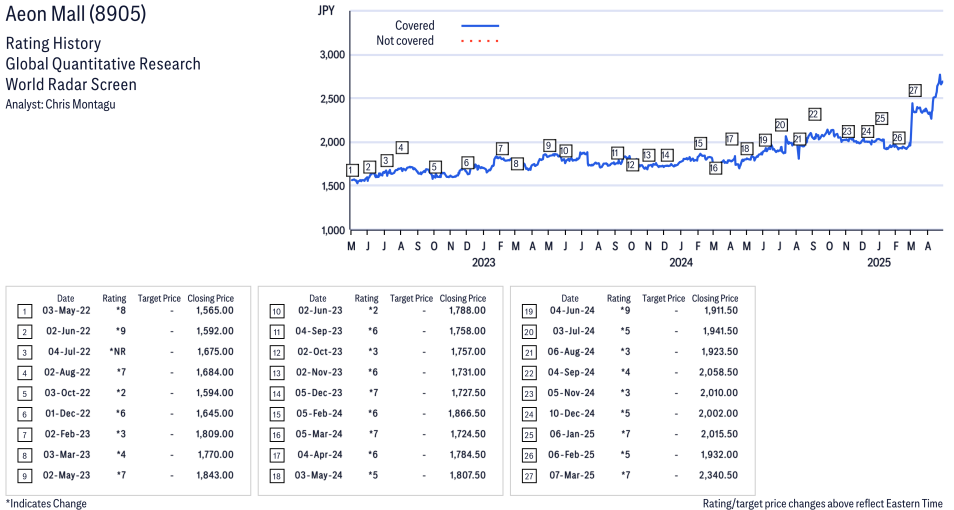
Task: Click closing price 1,758.00
Action: 467,331
